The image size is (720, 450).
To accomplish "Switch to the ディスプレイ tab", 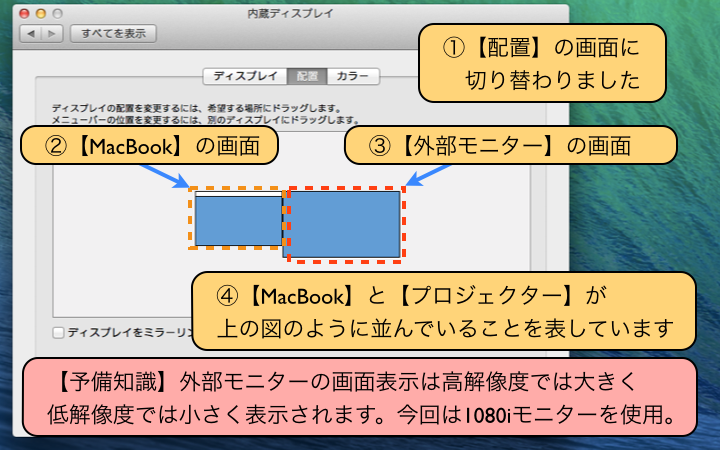I will pos(245,76).
